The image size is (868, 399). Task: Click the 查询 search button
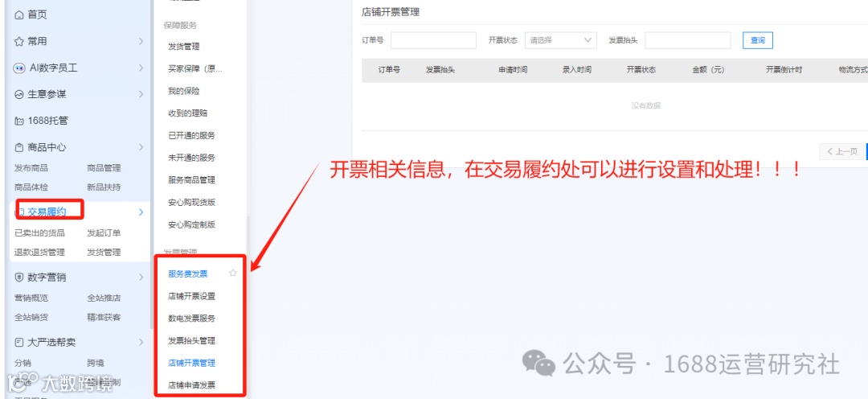tap(758, 40)
